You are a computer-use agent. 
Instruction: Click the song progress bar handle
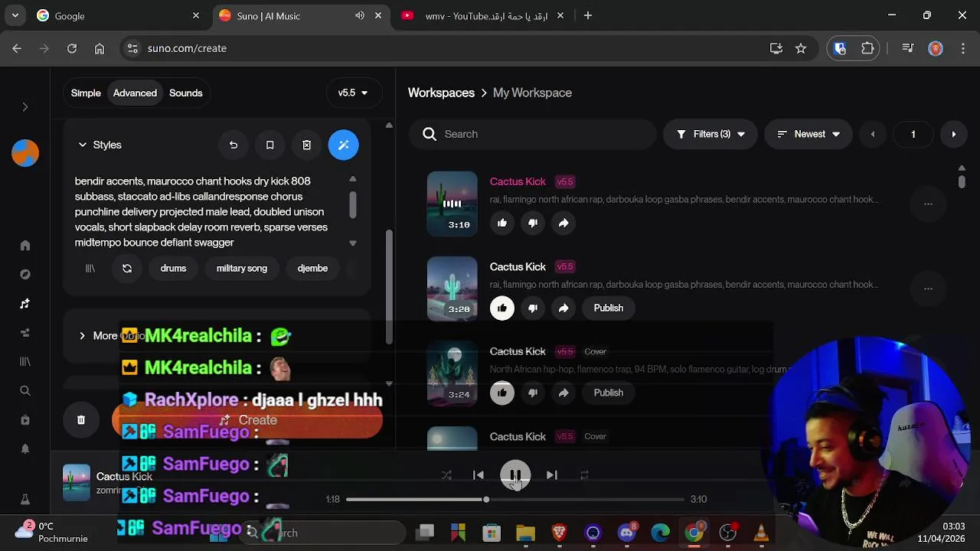[486, 500]
